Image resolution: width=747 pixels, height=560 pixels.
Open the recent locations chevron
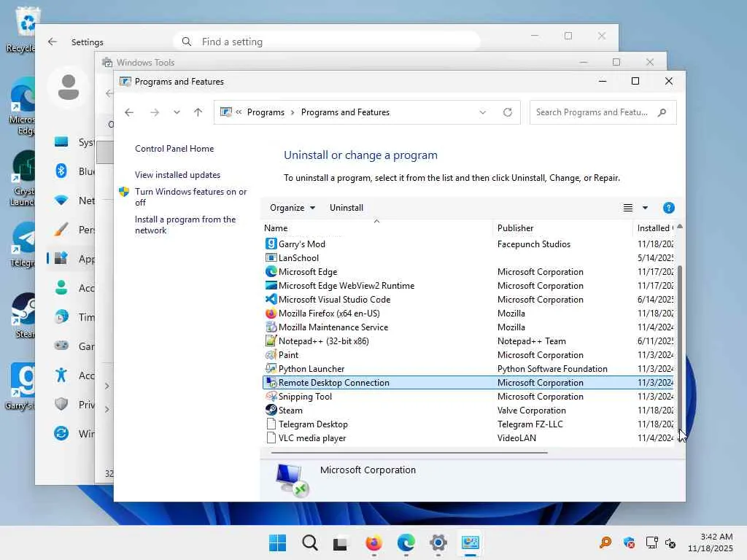(177, 112)
